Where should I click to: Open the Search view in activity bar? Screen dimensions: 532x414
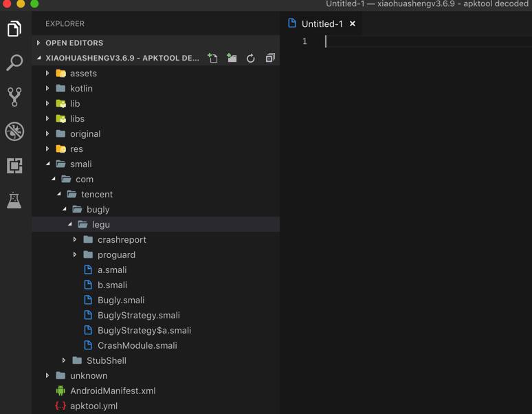click(14, 63)
